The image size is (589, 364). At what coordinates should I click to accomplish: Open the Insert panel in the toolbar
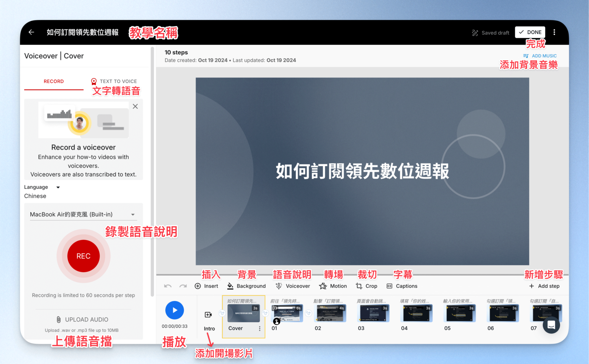click(207, 286)
